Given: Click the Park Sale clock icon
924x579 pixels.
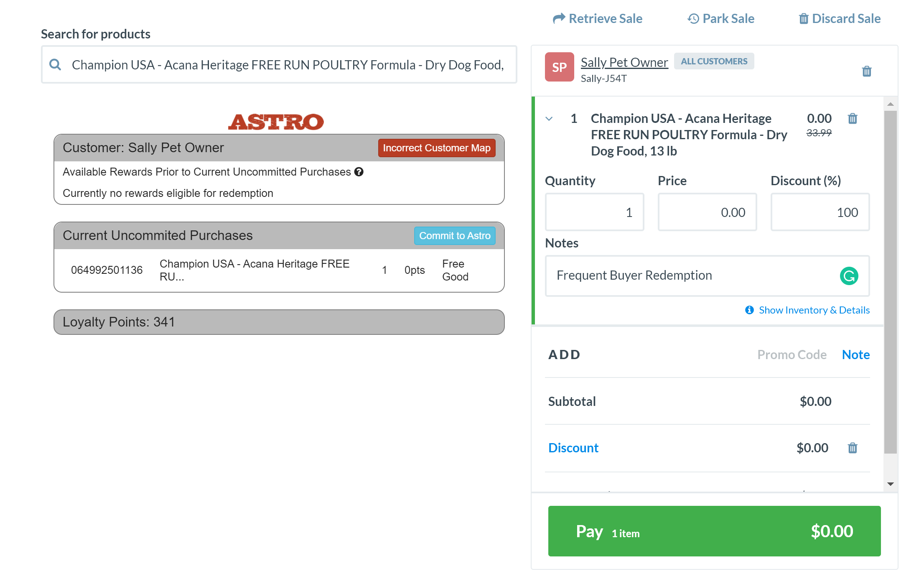Looking at the screenshot, I should click(x=693, y=18).
